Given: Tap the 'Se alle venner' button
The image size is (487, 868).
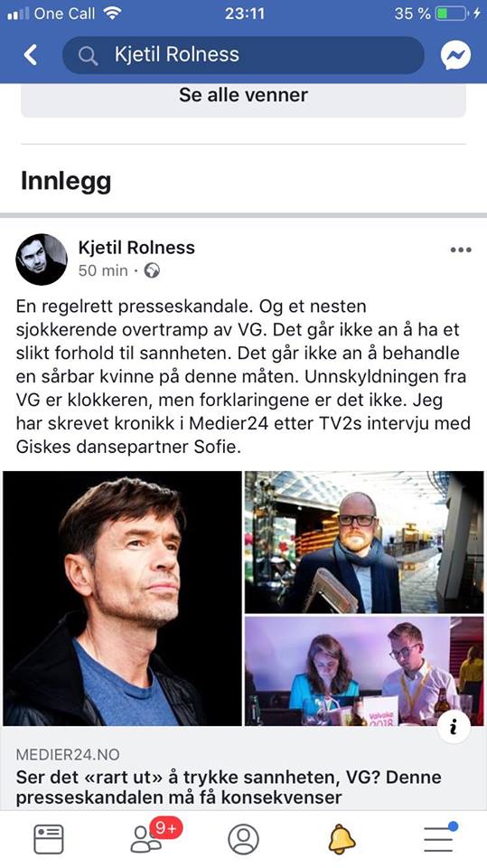Looking at the screenshot, I should click(244, 99).
